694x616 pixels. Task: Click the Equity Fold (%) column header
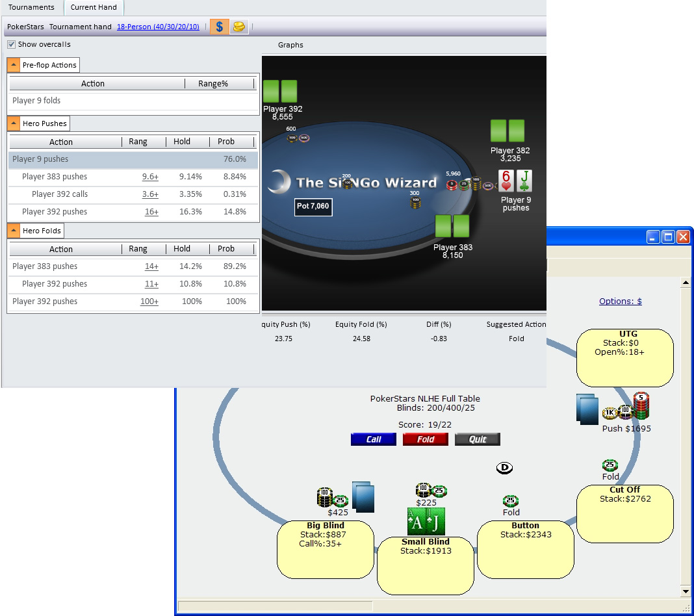tap(361, 324)
